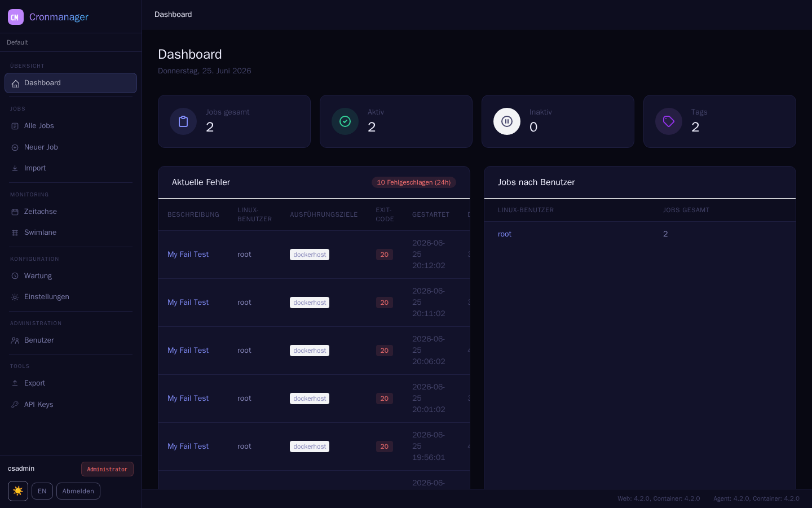Viewport: 812px width, 508px height.
Task: Click the grid icon beside Swimlane
Action: click(15, 233)
